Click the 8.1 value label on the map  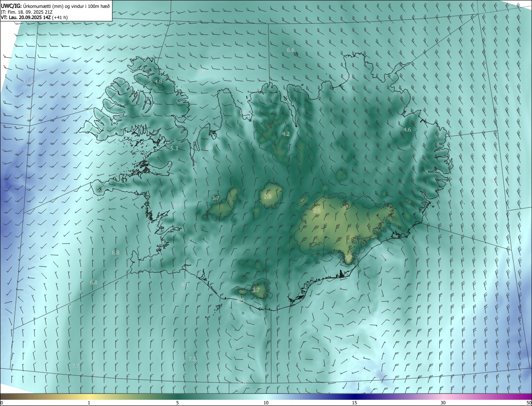185,284
